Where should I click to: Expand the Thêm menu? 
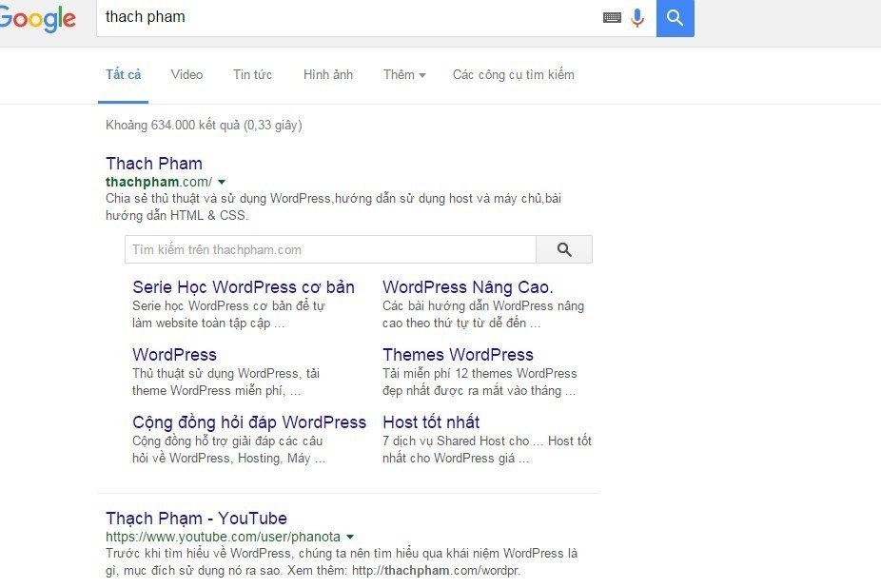tap(404, 75)
